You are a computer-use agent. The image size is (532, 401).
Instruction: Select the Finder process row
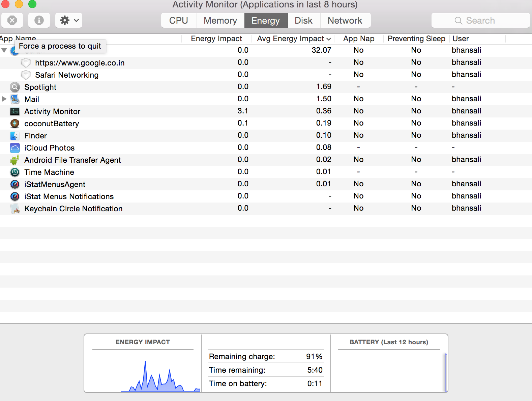pos(266,136)
